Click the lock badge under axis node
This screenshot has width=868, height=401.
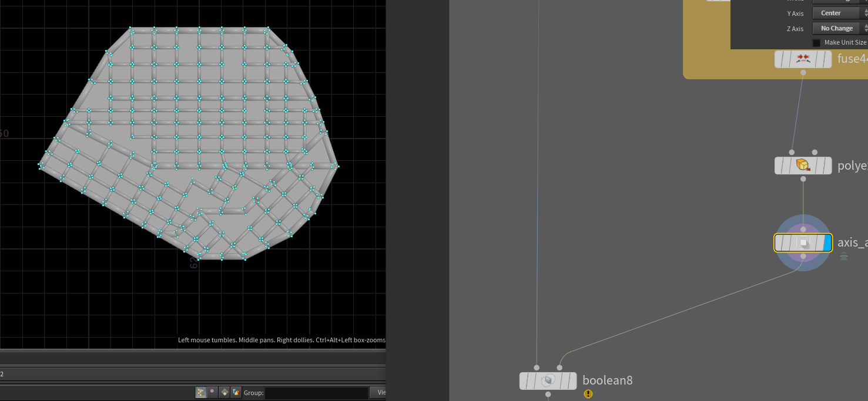pyautogui.click(x=844, y=257)
